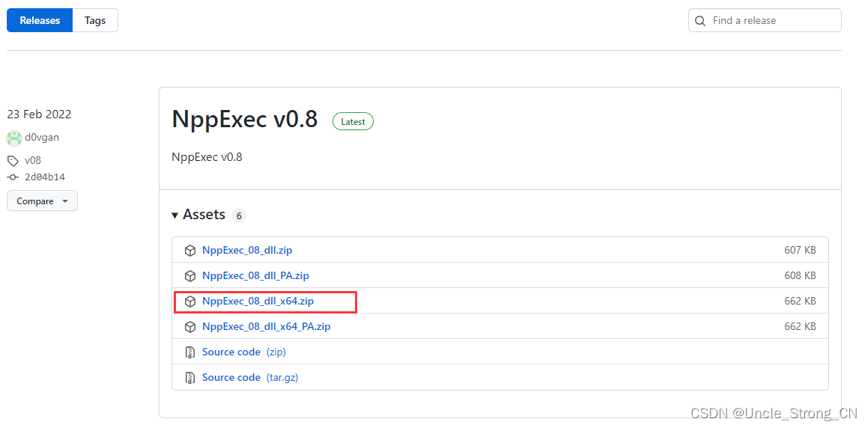Download Source code (tar.gz)
The width and height of the screenshot is (868, 428).
(250, 378)
